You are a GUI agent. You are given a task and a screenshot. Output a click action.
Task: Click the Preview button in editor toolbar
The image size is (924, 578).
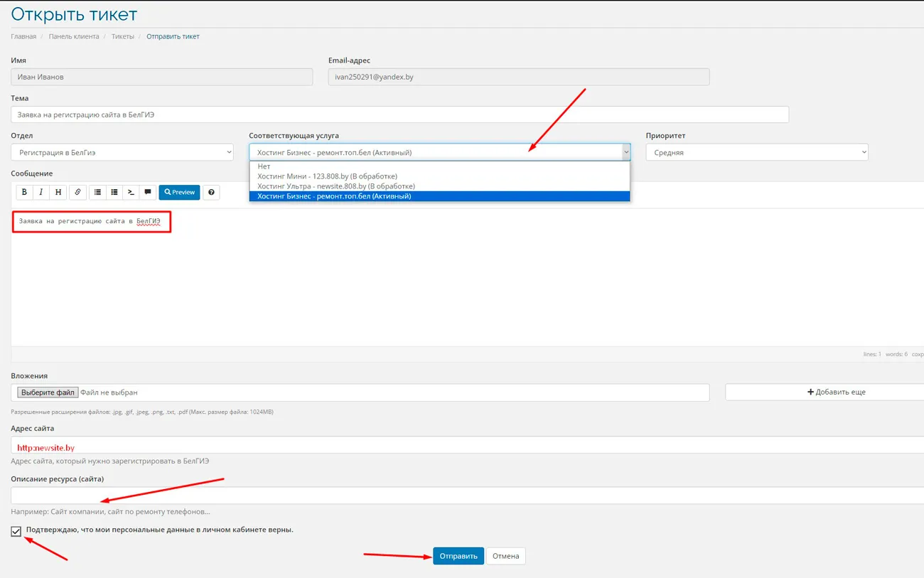179,192
